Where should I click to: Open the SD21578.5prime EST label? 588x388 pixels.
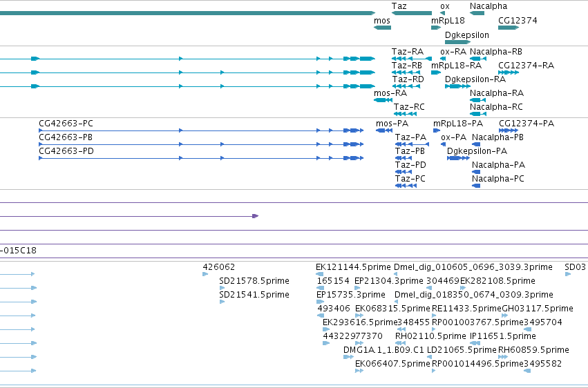(x=254, y=281)
